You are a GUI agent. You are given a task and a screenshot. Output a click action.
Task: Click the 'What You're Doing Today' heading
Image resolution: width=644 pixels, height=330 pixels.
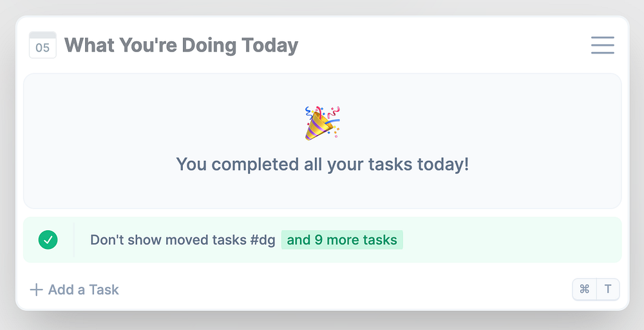click(x=181, y=46)
